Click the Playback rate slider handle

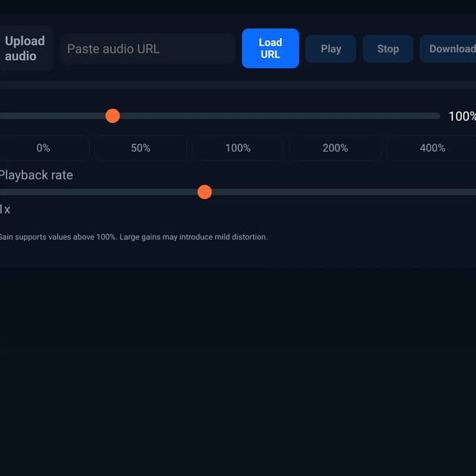pyautogui.click(x=205, y=192)
